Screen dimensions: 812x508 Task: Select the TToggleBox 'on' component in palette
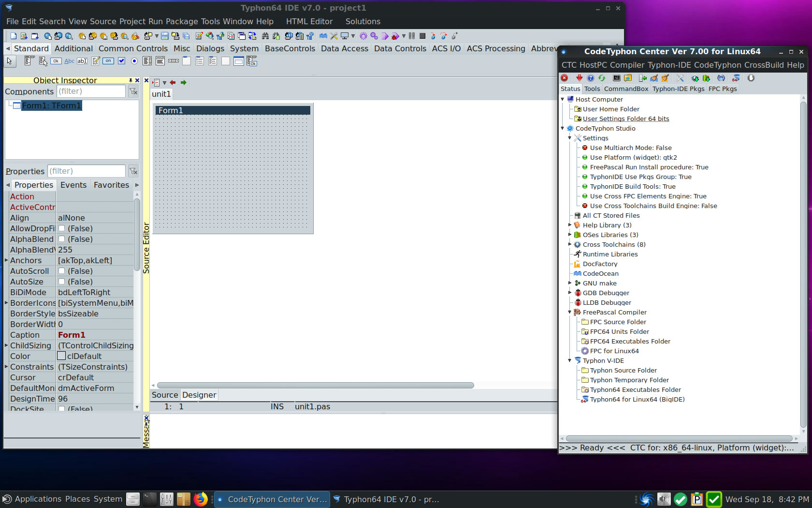[108, 61]
